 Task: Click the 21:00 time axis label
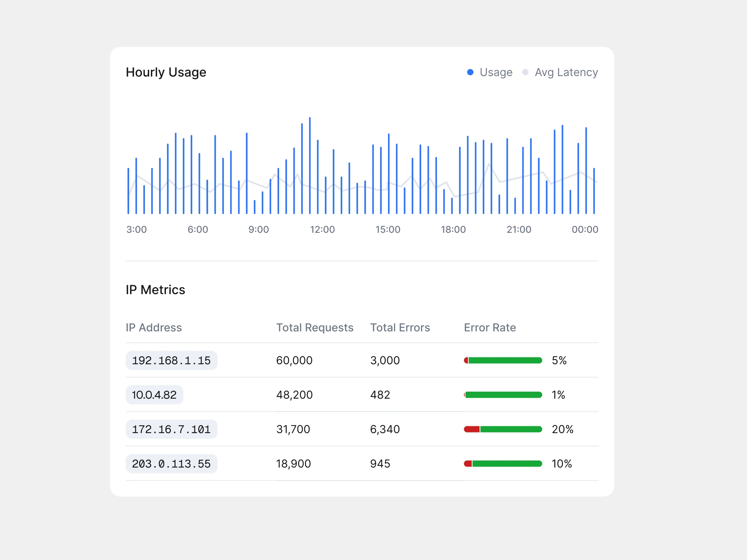coord(519,230)
